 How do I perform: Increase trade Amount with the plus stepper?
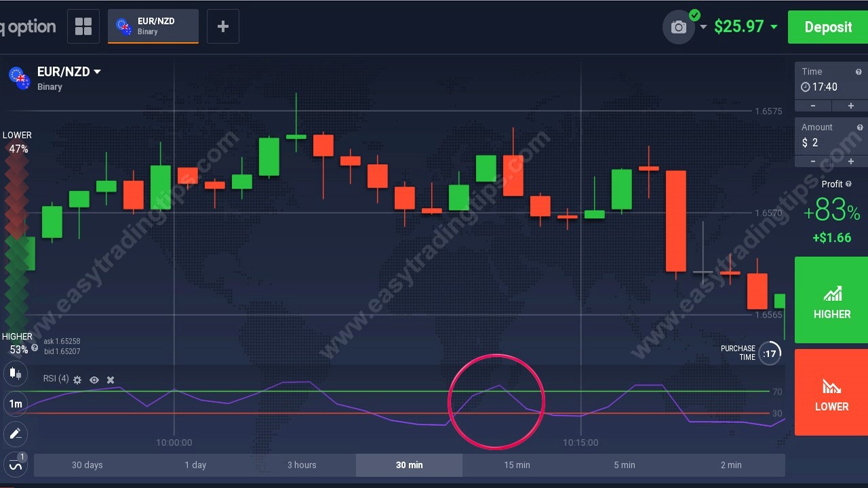pyautogui.click(x=850, y=161)
